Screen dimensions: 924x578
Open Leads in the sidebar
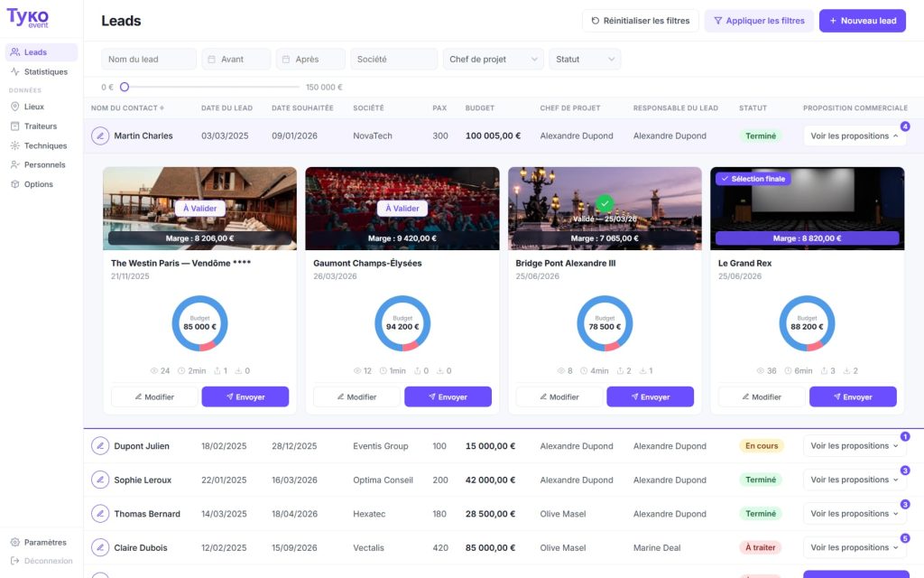(42, 51)
